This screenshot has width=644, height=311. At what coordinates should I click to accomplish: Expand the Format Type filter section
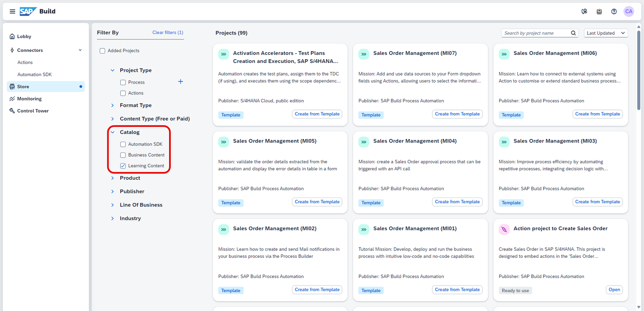tap(113, 105)
